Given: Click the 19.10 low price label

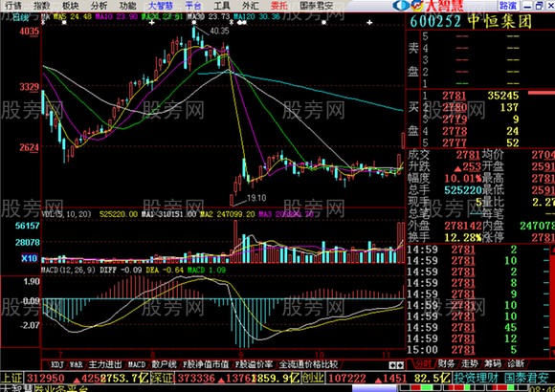Looking at the screenshot, I should pyautogui.click(x=256, y=198).
